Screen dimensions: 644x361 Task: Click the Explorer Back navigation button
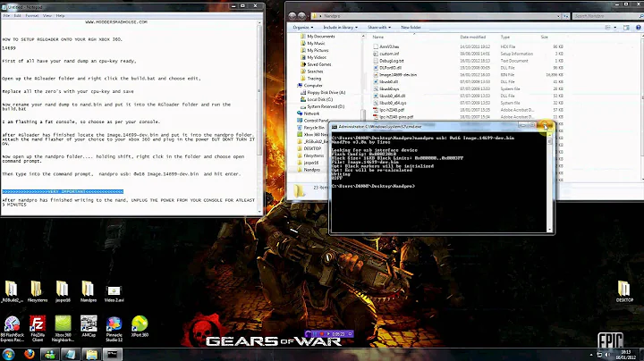pyautogui.click(x=292, y=16)
